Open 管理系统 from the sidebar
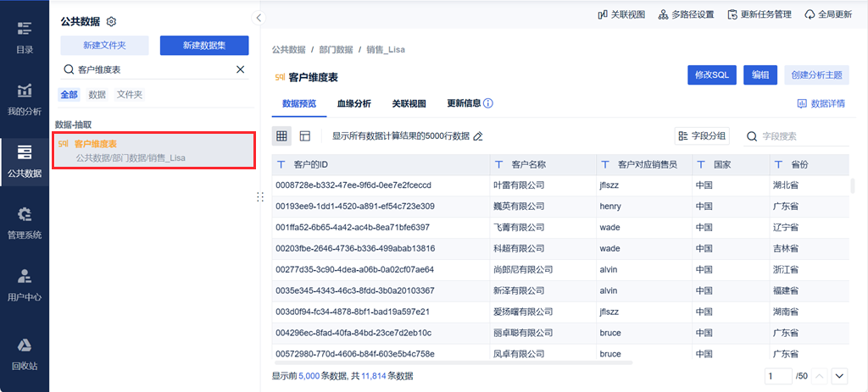 [x=25, y=223]
